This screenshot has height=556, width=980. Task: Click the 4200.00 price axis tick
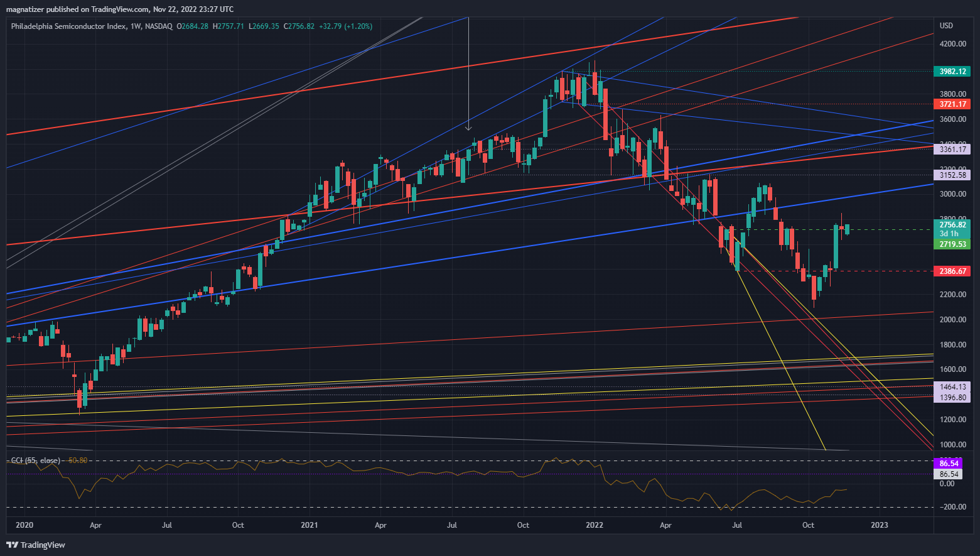pyautogui.click(x=952, y=44)
